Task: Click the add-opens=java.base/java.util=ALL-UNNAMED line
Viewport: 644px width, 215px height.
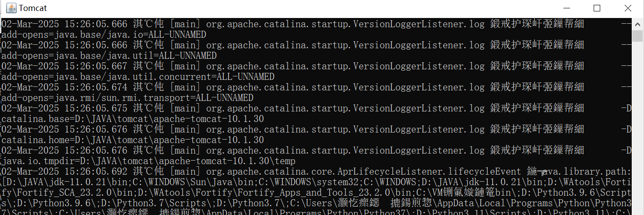Action: click(x=109, y=56)
